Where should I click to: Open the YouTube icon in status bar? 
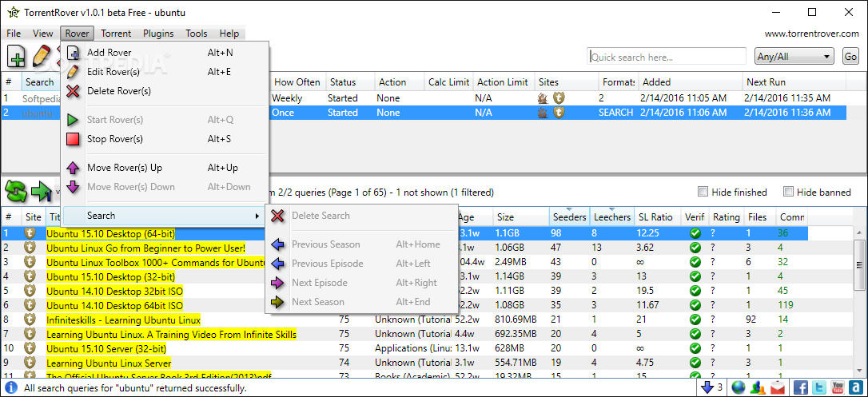pyautogui.click(x=837, y=387)
